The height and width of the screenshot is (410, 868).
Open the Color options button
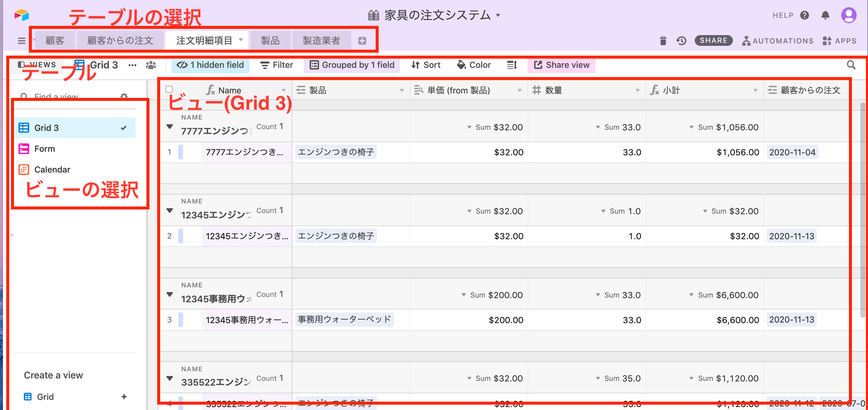[474, 65]
